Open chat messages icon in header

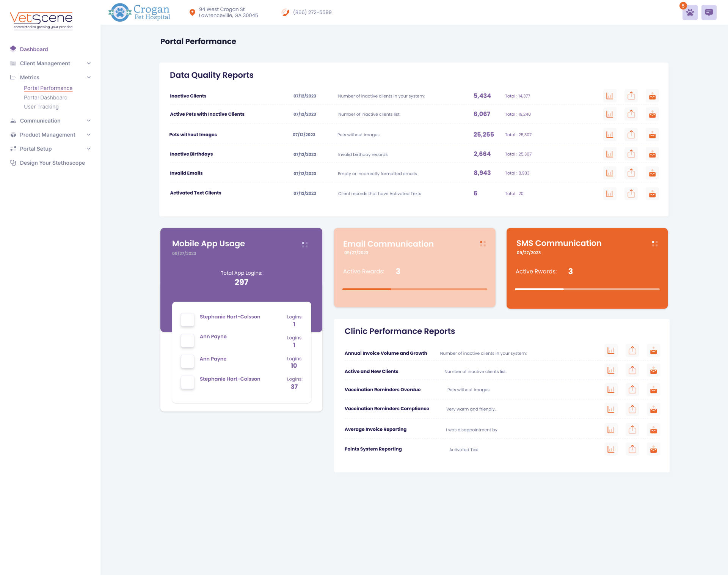[709, 13]
